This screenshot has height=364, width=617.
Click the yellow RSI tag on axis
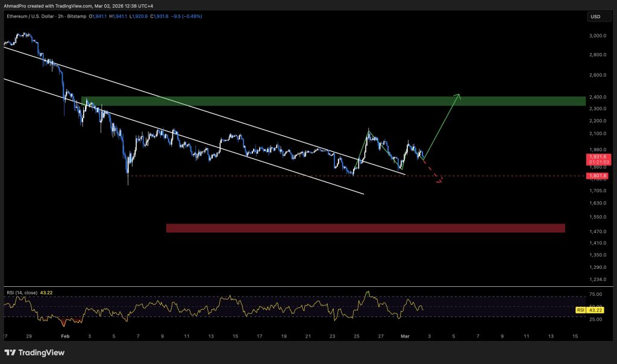pos(581,310)
